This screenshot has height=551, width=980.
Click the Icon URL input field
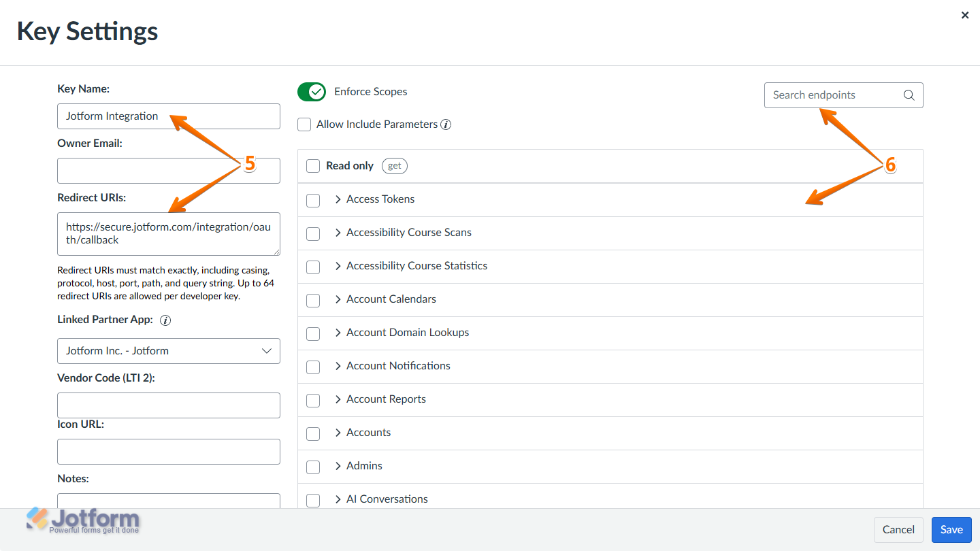coord(169,452)
